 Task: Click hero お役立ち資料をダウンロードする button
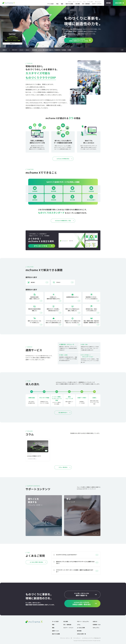78,40
